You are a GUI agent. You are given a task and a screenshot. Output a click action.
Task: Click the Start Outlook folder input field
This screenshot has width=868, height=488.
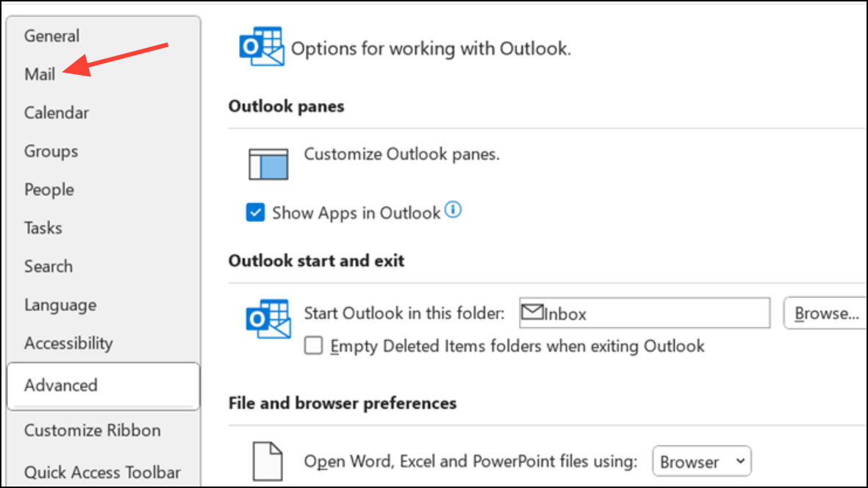[x=654, y=314]
